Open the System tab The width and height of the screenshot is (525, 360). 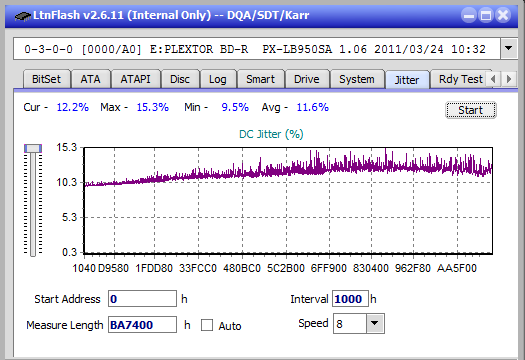coord(357,79)
